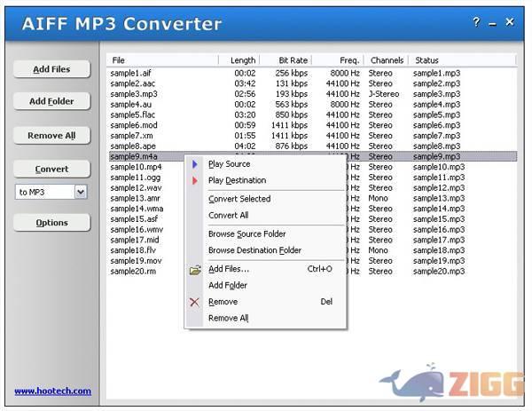
Task: Start conversion with the Convert button
Action: tap(51, 169)
